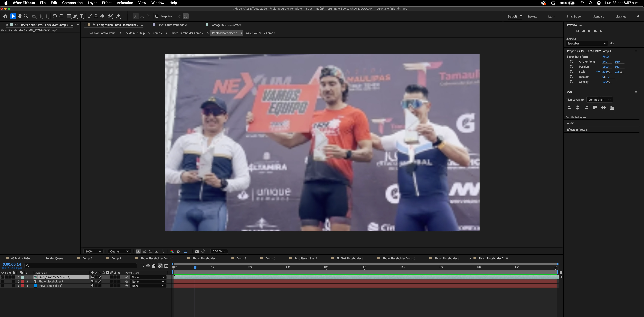Screen dimensions: 644x317
Task: Open the Quarter resolution dropdown
Action: [119, 251]
